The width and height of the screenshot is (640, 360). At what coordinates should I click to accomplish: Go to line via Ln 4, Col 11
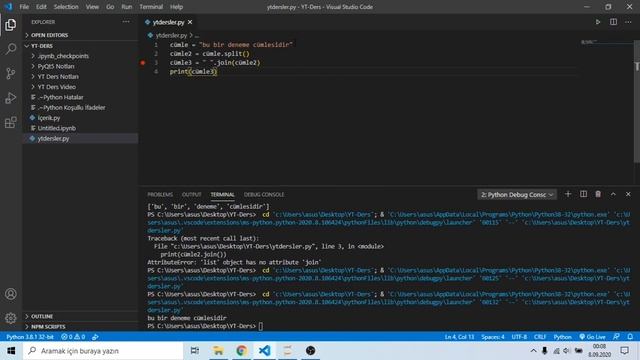click(x=459, y=337)
